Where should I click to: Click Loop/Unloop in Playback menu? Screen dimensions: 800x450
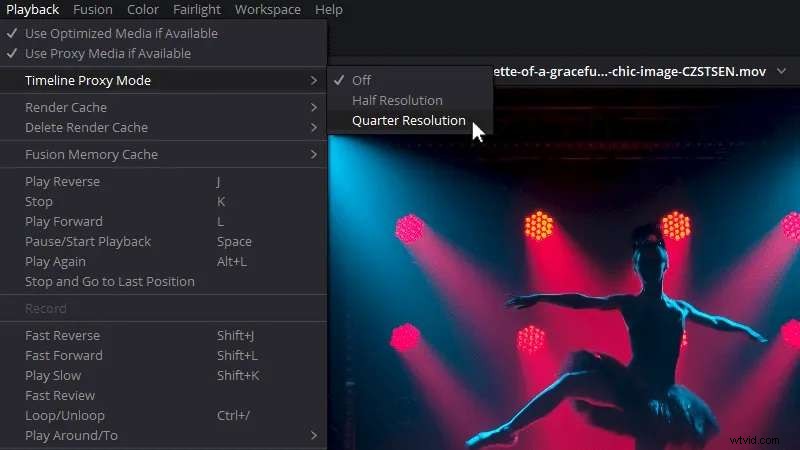(x=64, y=415)
